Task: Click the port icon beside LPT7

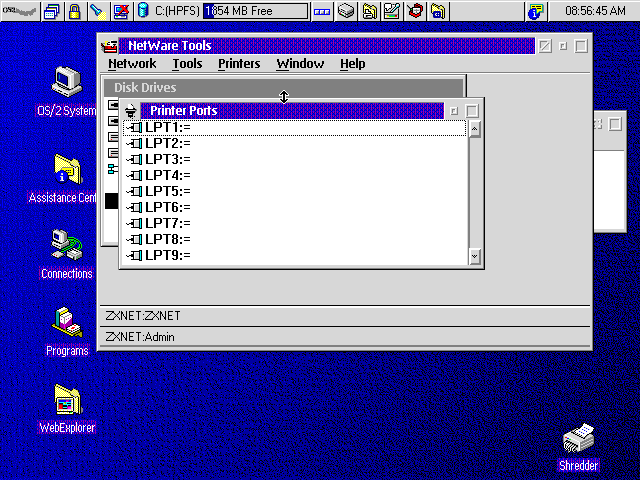Action: [134, 223]
